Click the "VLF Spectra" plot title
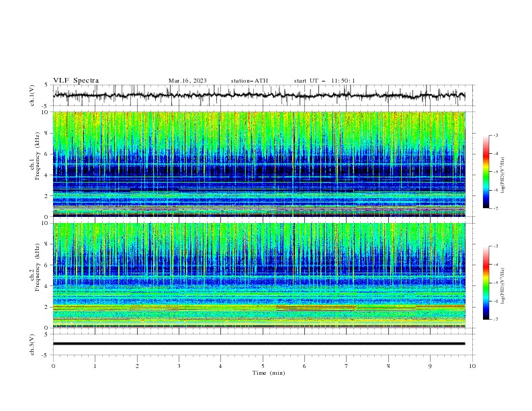 pyautogui.click(x=76, y=81)
